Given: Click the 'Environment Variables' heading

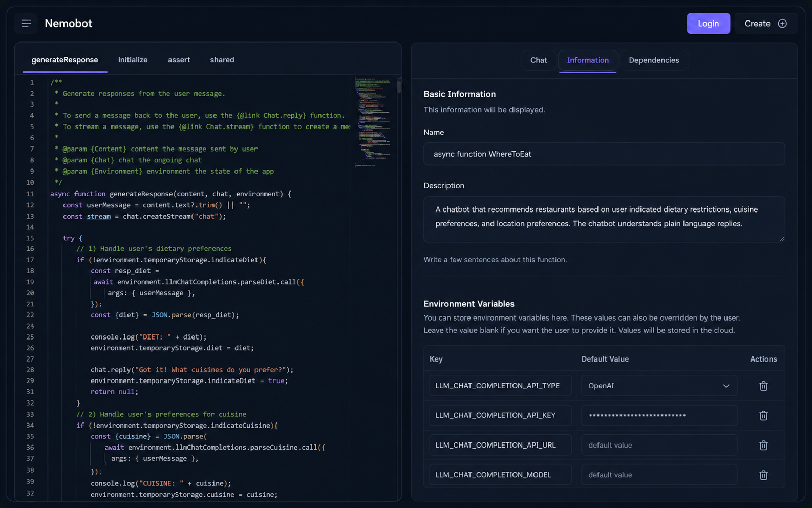Looking at the screenshot, I should coord(469,304).
